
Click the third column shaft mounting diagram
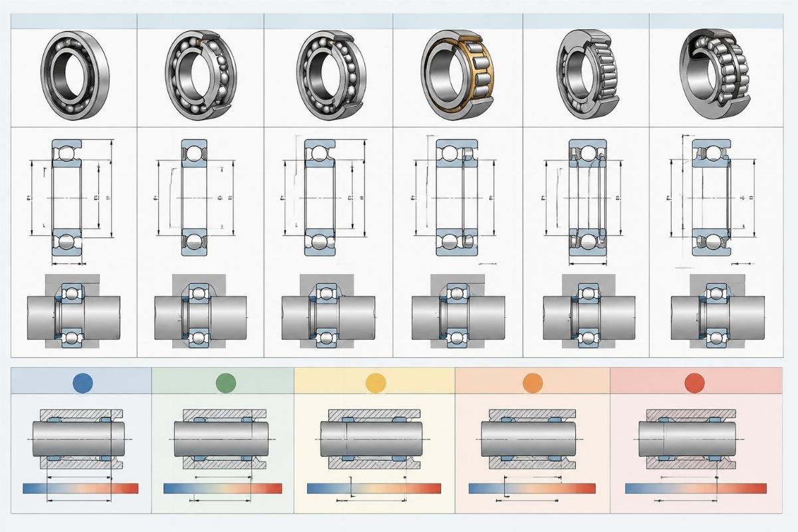[328, 313]
